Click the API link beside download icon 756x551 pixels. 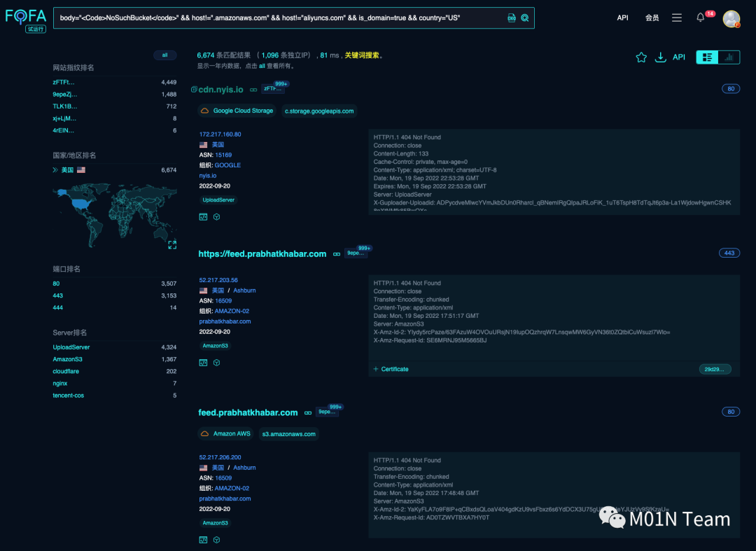coord(679,57)
